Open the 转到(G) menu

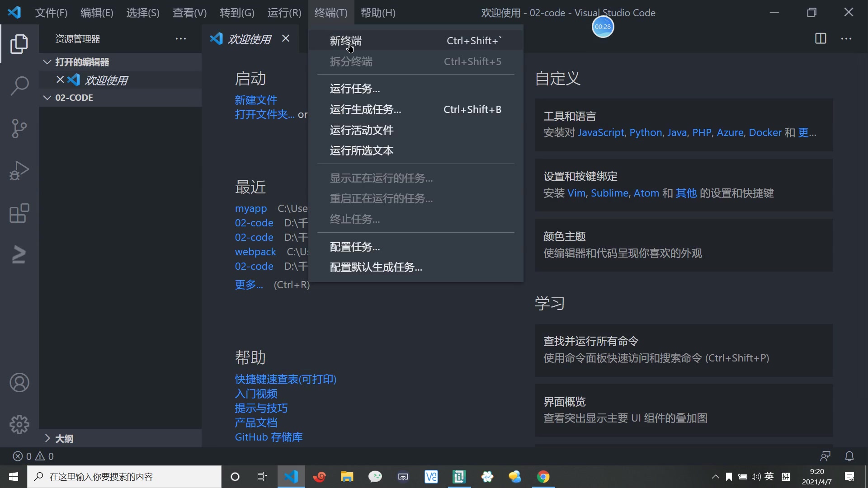(237, 13)
